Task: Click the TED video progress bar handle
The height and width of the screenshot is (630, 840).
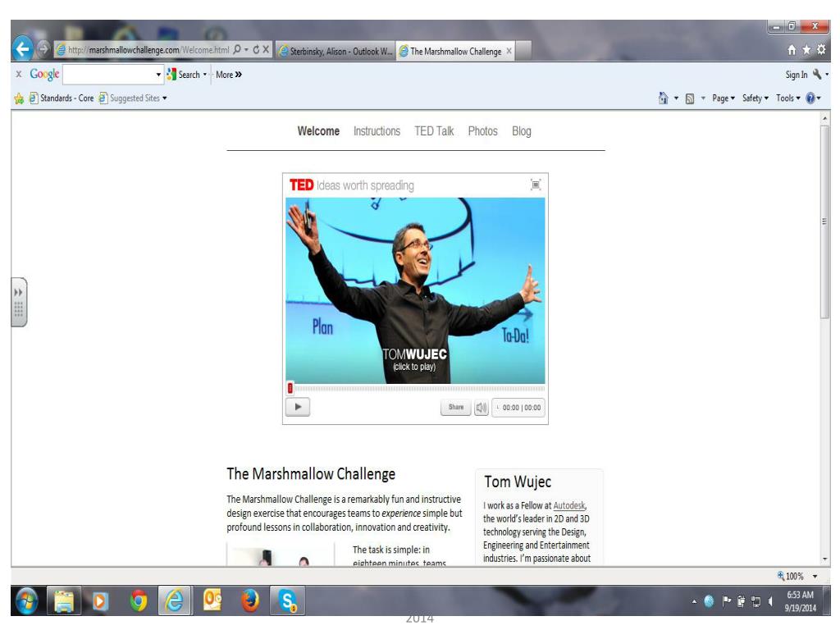Action: coord(290,388)
